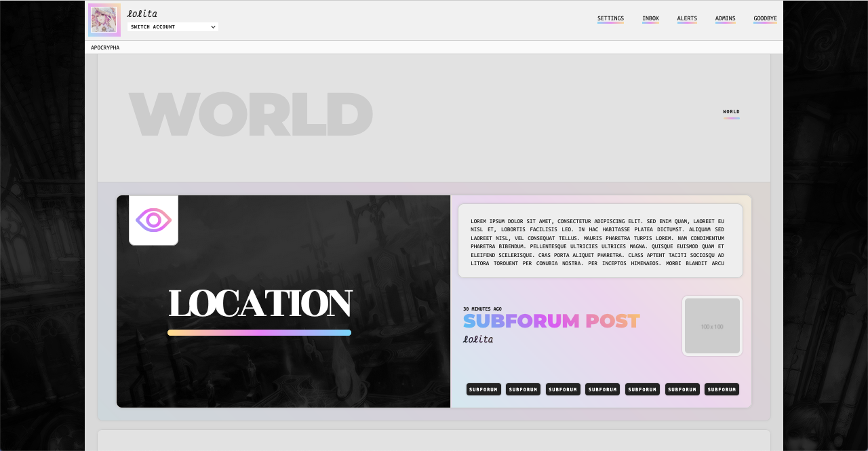Click the eye icon on the Location forum
868x451 pixels.
(153, 220)
